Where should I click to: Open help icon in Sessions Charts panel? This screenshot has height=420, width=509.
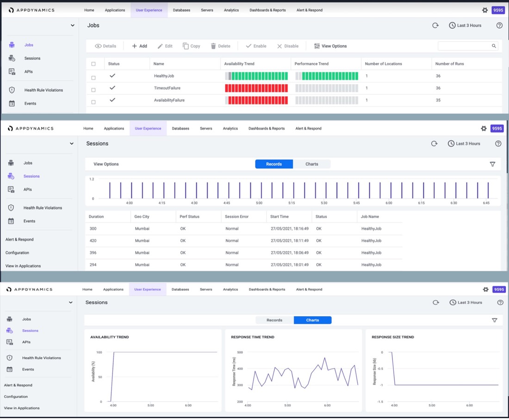(500, 302)
